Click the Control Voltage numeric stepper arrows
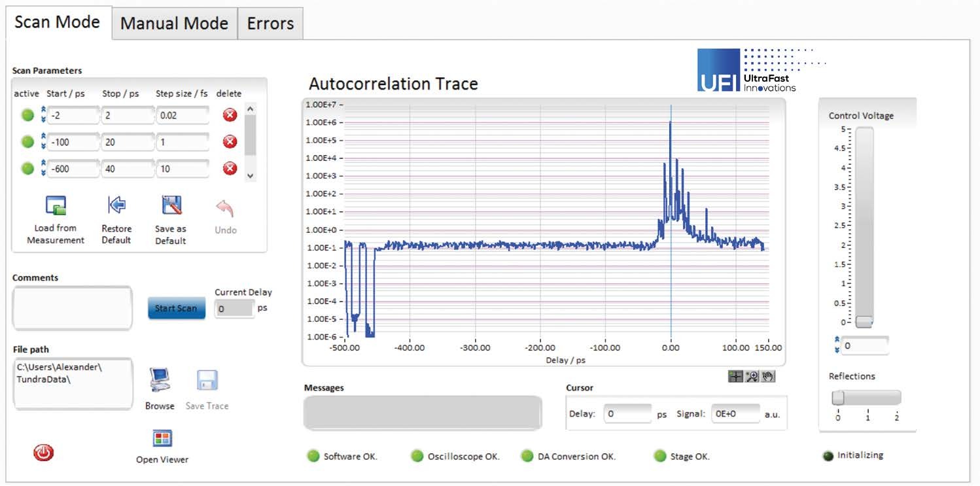 838,345
